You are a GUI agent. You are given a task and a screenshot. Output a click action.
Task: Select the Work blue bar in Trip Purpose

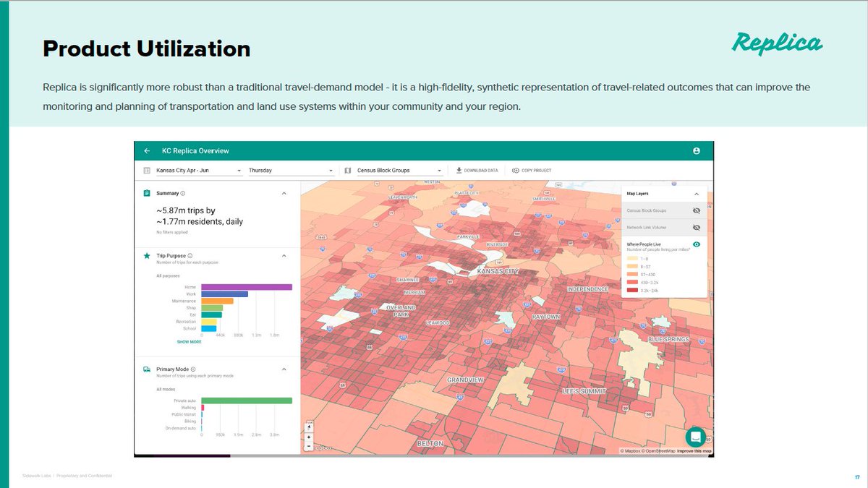(x=224, y=294)
